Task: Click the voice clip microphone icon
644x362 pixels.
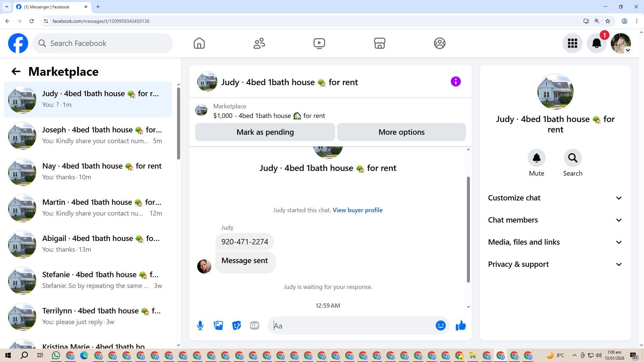Action: point(200,325)
